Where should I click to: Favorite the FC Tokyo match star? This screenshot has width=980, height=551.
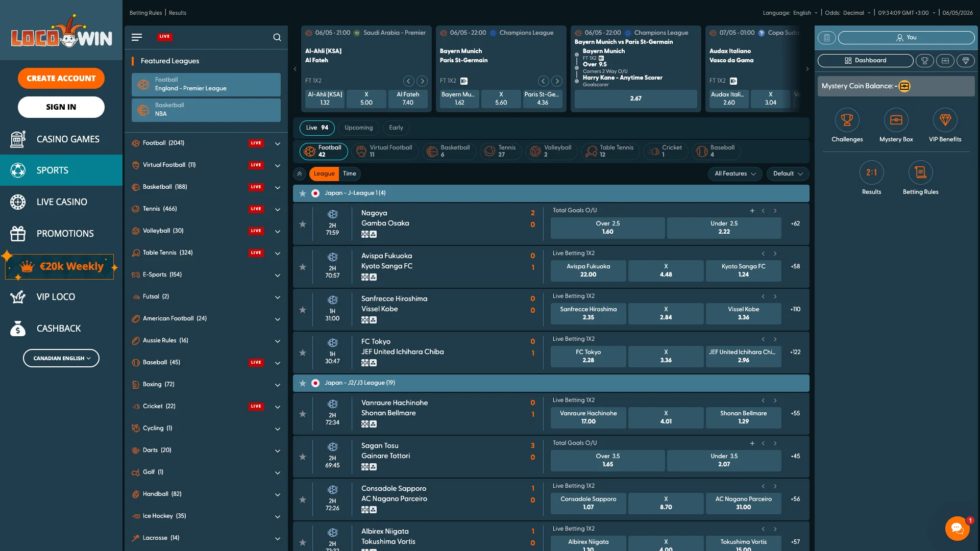coord(303,353)
